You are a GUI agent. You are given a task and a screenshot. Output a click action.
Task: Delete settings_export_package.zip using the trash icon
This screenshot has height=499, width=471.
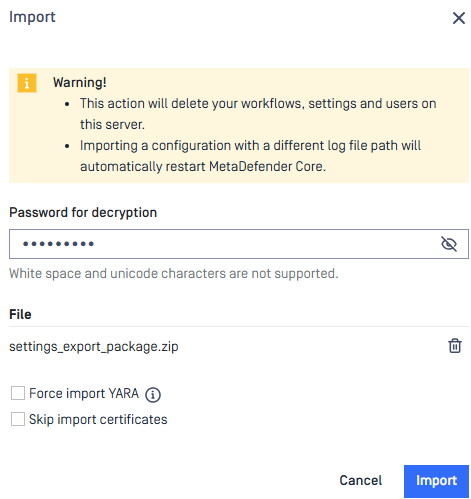455,346
